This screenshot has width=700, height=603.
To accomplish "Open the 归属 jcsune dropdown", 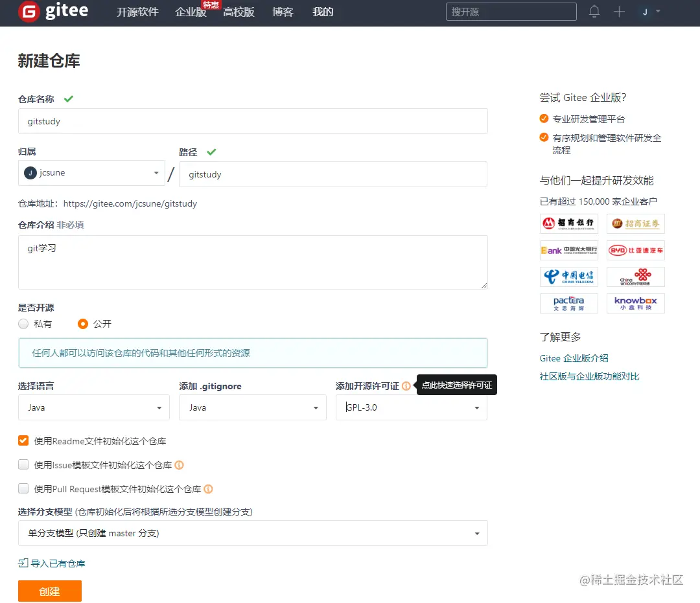I will pyautogui.click(x=91, y=172).
